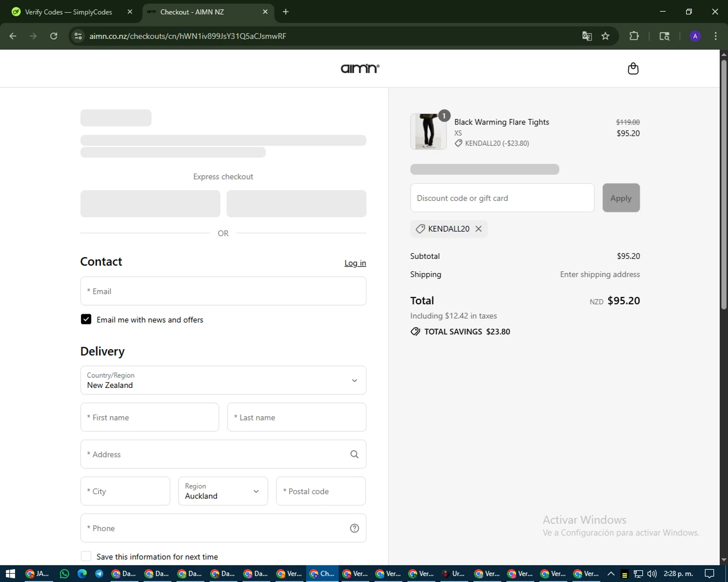728x582 pixels.
Task: Reload the checkout page
Action: tap(54, 36)
